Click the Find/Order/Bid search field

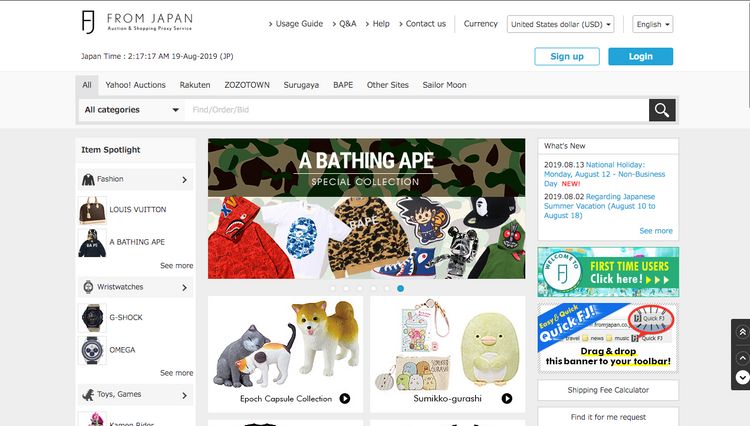tap(416, 110)
